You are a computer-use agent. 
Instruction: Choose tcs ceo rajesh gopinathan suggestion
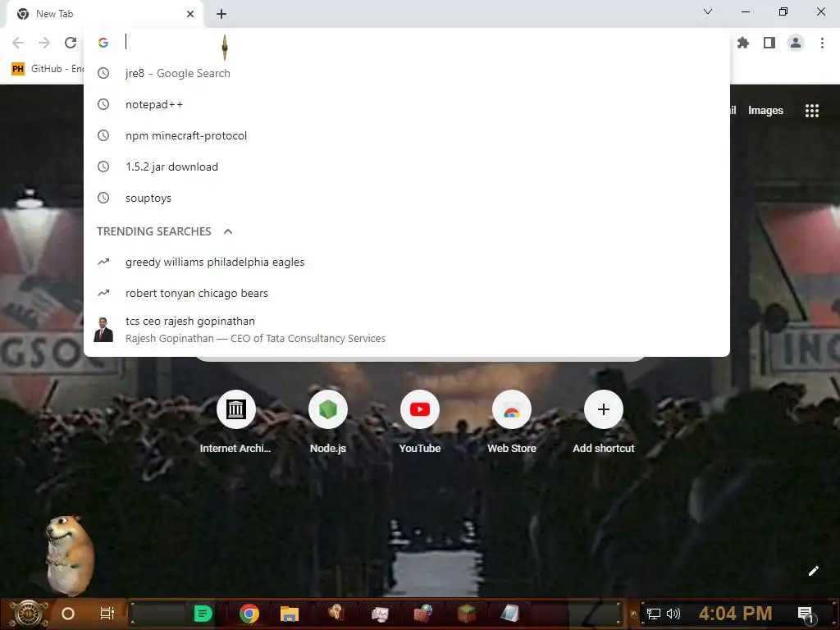point(407,330)
